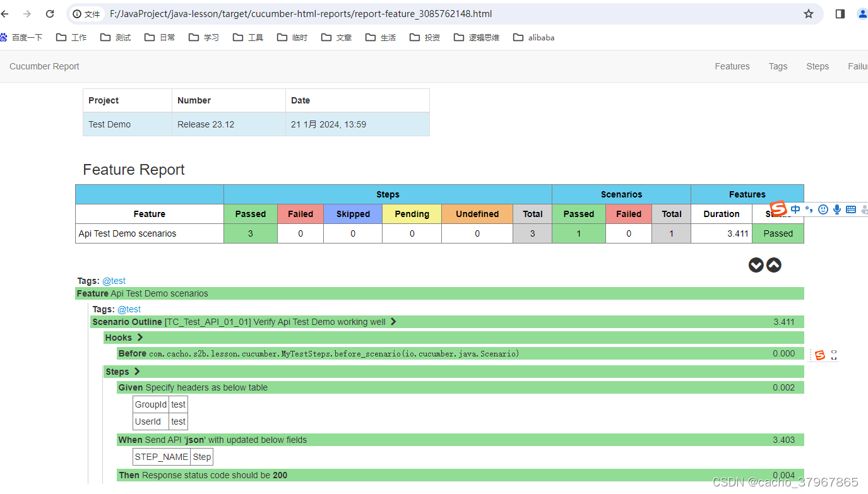This screenshot has width=868, height=494.
Task: Open the 测试 bookmark folder
Action: click(116, 37)
